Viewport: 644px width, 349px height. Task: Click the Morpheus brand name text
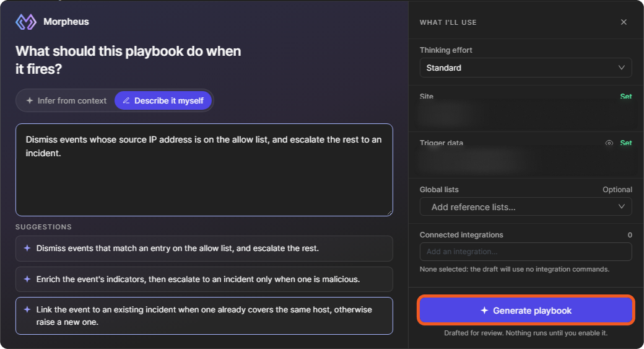[66, 22]
